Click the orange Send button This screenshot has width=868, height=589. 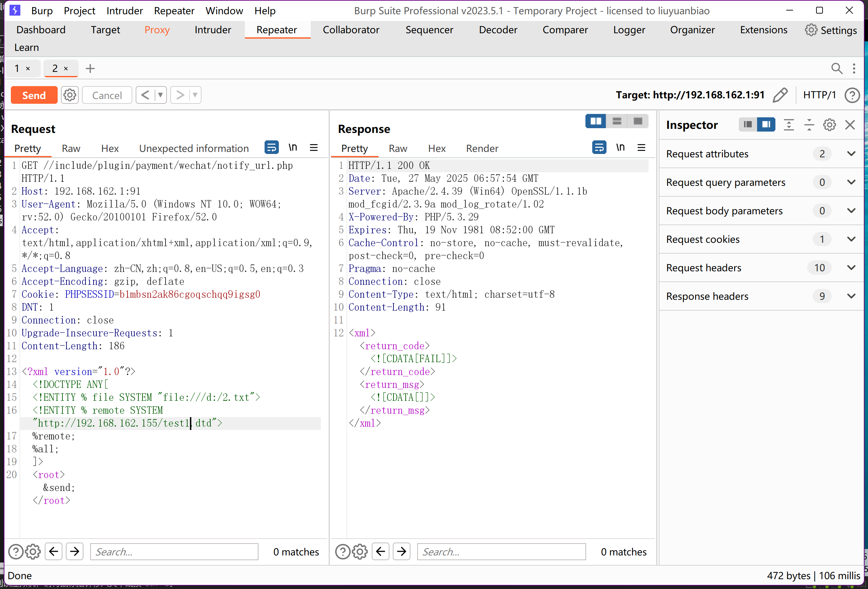[x=34, y=95]
